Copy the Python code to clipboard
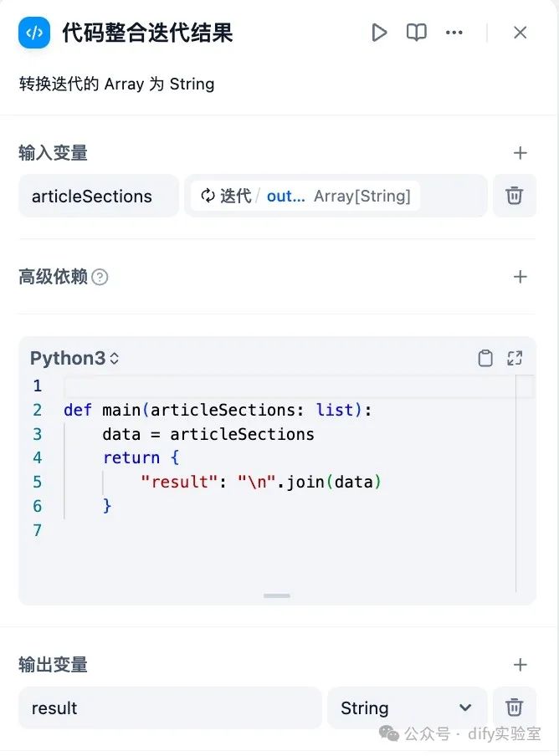The height and width of the screenshot is (756, 559). pyautogui.click(x=485, y=358)
